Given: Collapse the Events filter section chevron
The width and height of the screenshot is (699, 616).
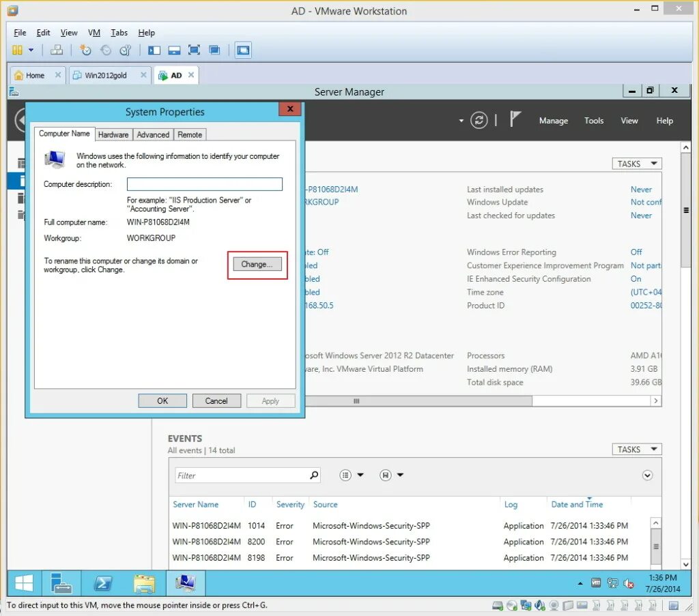Looking at the screenshot, I should 646,475.
